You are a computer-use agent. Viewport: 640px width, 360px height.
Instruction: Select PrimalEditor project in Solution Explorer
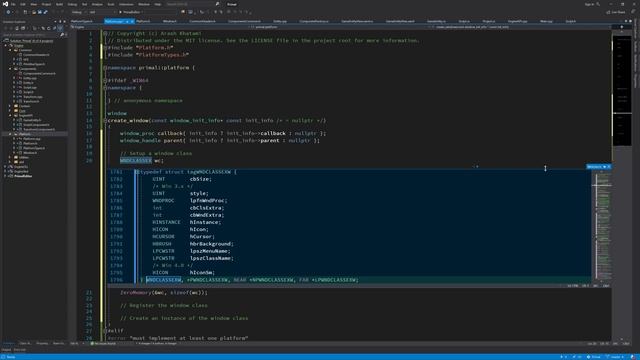coord(23,176)
